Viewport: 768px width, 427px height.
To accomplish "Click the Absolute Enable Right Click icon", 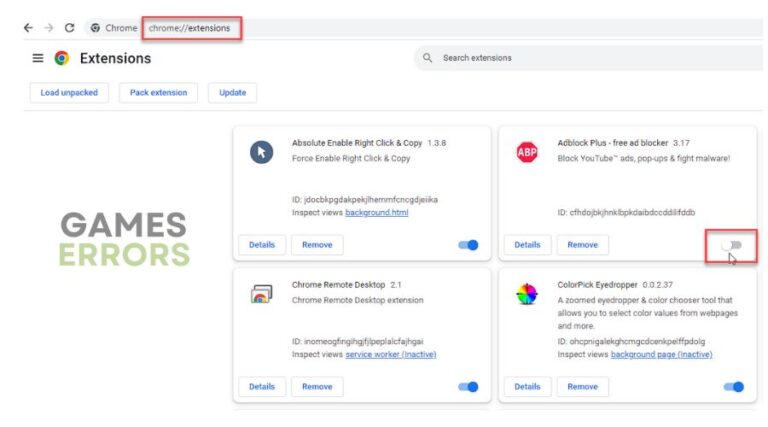I will click(x=261, y=152).
